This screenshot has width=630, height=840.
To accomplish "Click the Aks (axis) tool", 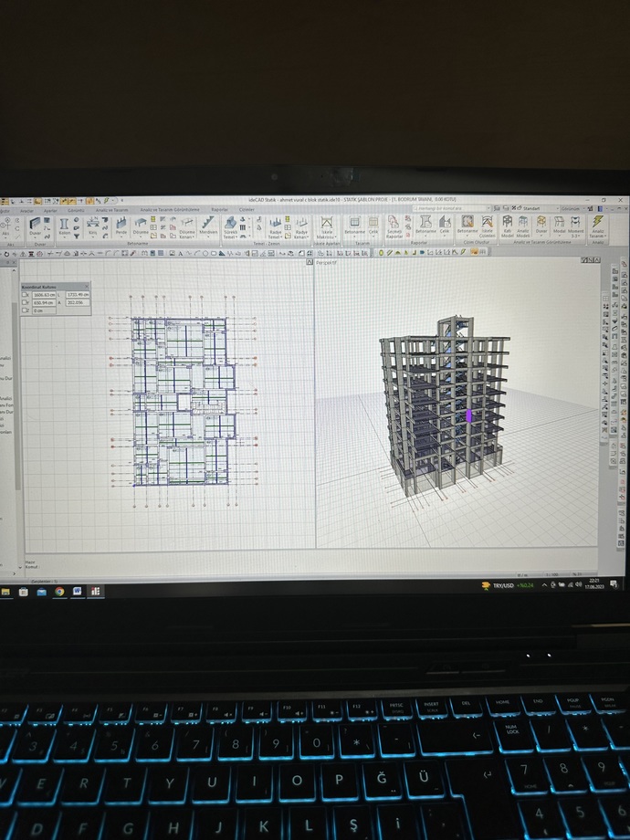I will (5, 227).
